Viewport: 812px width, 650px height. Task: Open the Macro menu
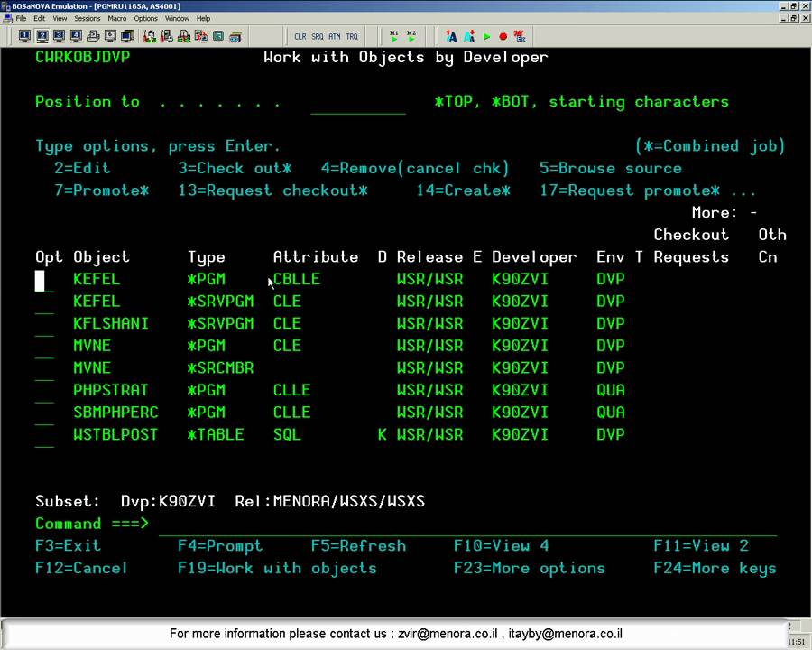pos(117,18)
